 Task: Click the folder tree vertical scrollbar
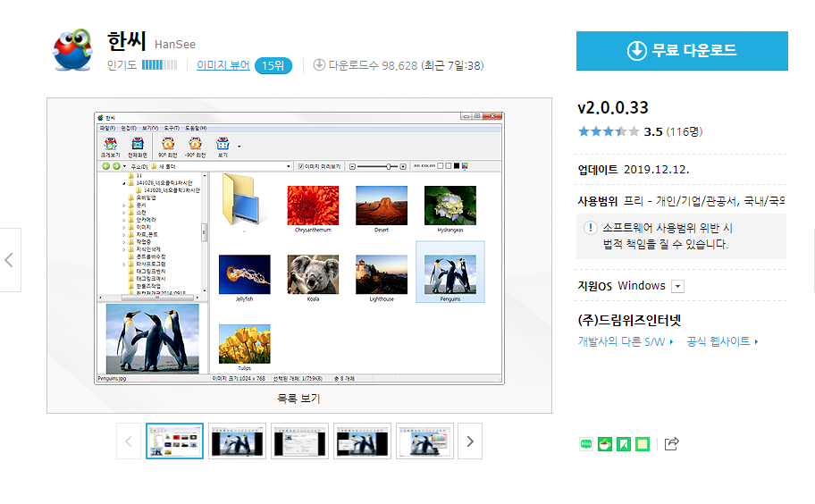205,232
